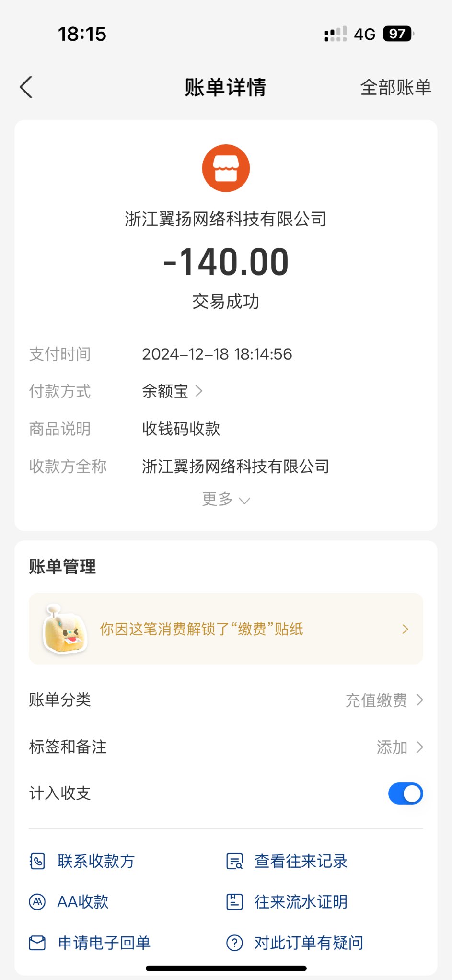Tap the phone icon for contacting payee

pos(37,861)
